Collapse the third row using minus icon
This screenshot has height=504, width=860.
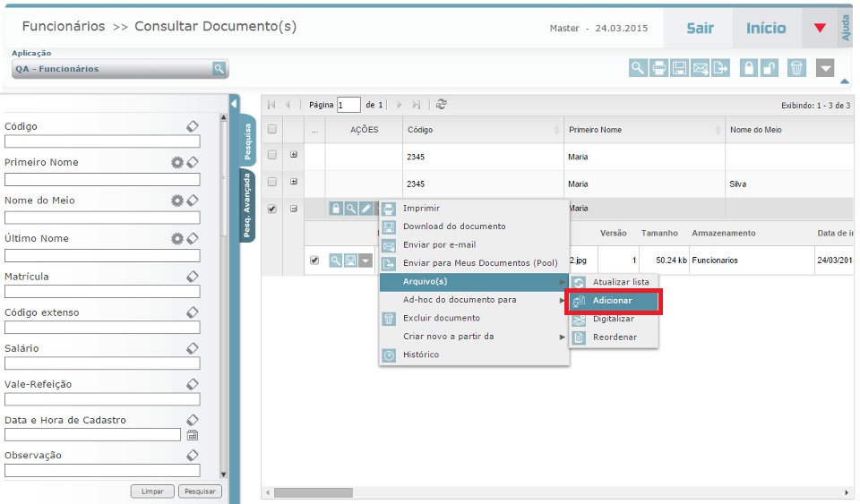coord(294,209)
